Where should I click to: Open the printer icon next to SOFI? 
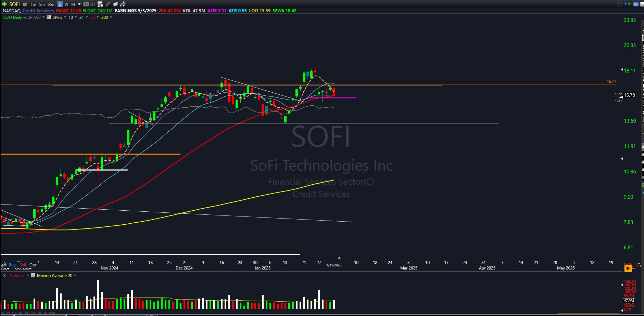(x=25, y=4)
